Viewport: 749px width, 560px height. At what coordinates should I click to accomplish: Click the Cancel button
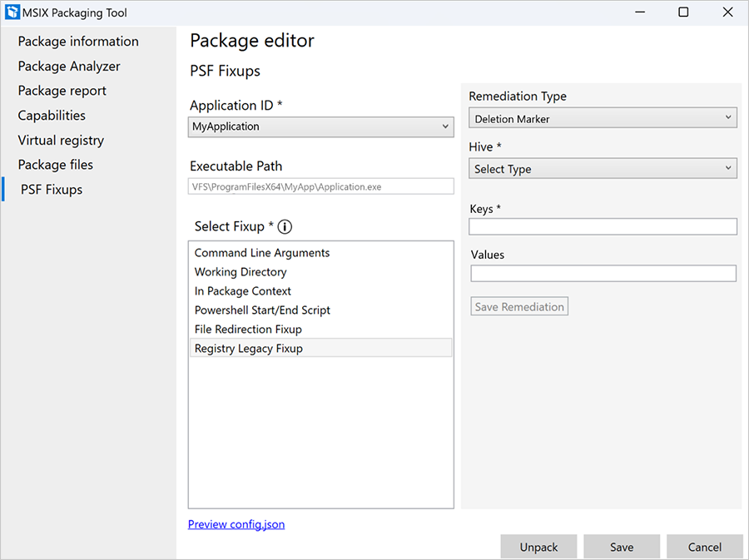pos(705,547)
